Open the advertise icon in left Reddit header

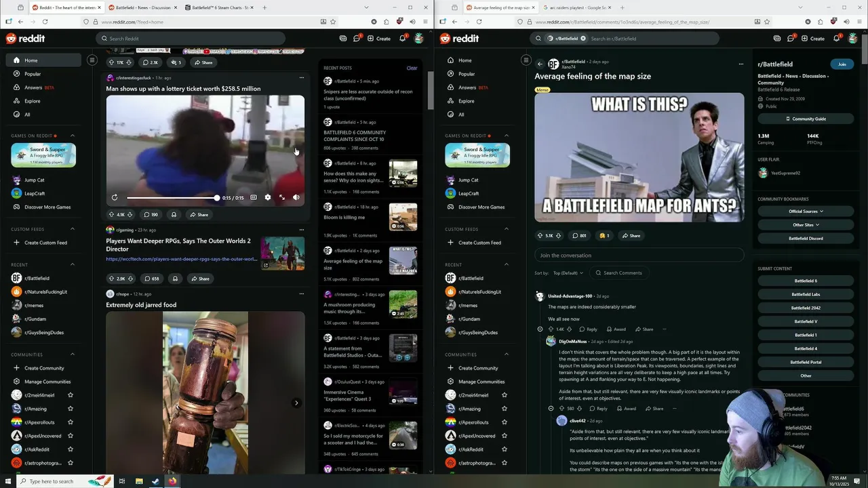[343, 39]
